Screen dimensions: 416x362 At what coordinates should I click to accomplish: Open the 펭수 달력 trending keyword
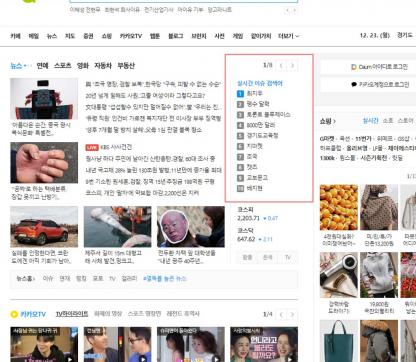pos(258,104)
